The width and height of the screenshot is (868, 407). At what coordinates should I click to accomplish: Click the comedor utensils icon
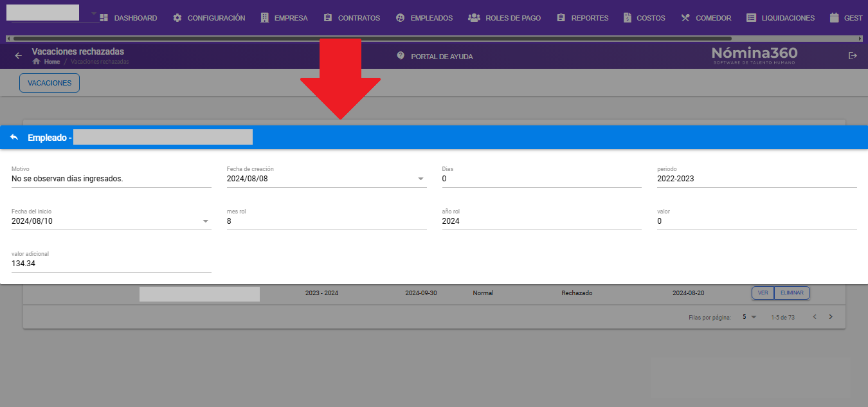click(685, 18)
